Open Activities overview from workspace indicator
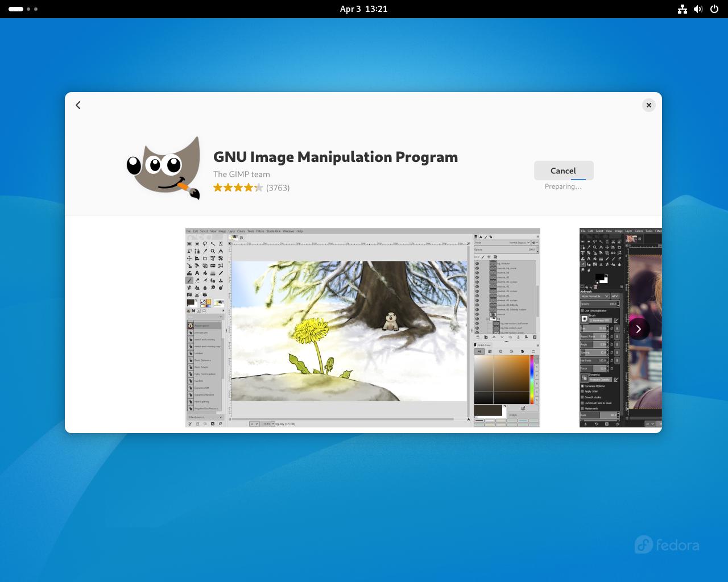This screenshot has height=582, width=728. pos(23,9)
